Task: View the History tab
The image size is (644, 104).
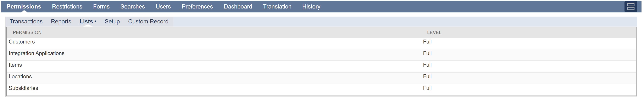Action: click(x=311, y=6)
